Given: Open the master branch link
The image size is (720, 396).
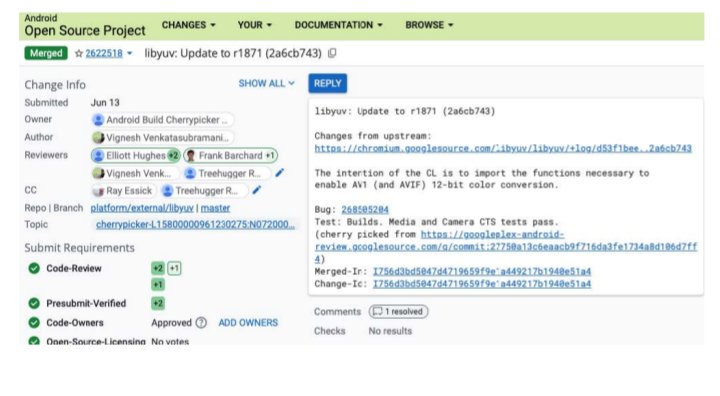Looking at the screenshot, I should 215,208.
